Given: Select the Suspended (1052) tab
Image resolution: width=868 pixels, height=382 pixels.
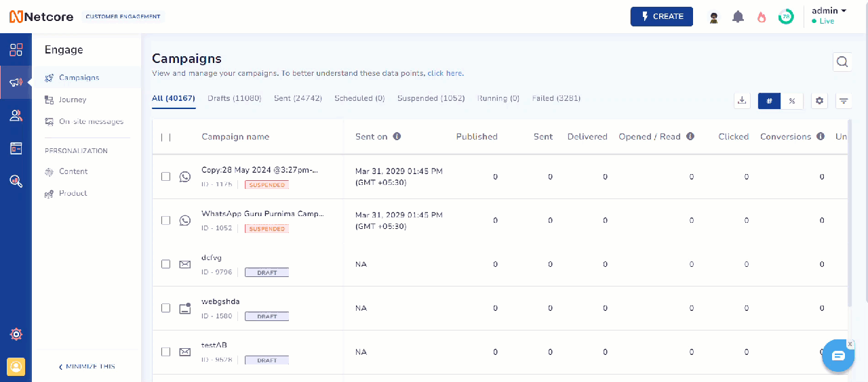Looking at the screenshot, I should 431,98.
